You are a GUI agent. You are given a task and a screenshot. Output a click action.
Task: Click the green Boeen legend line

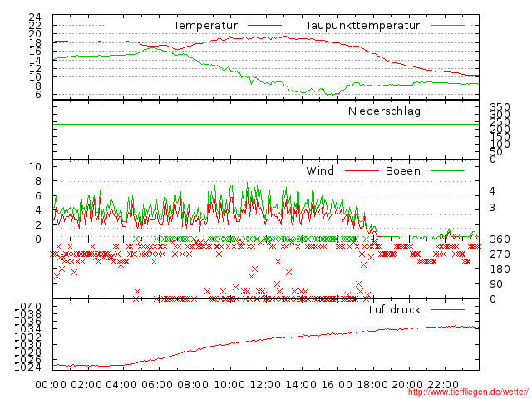click(x=447, y=171)
